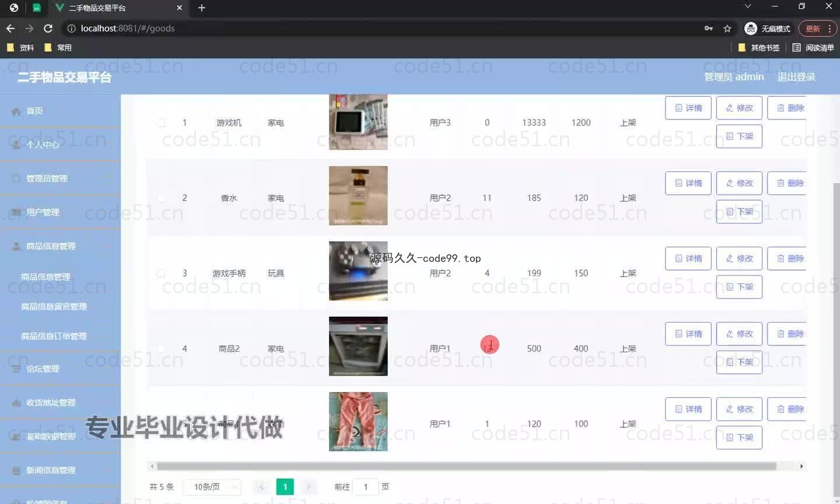Tick the checkbox for row 游戏机
This screenshot has height=504, width=840.
(161, 123)
